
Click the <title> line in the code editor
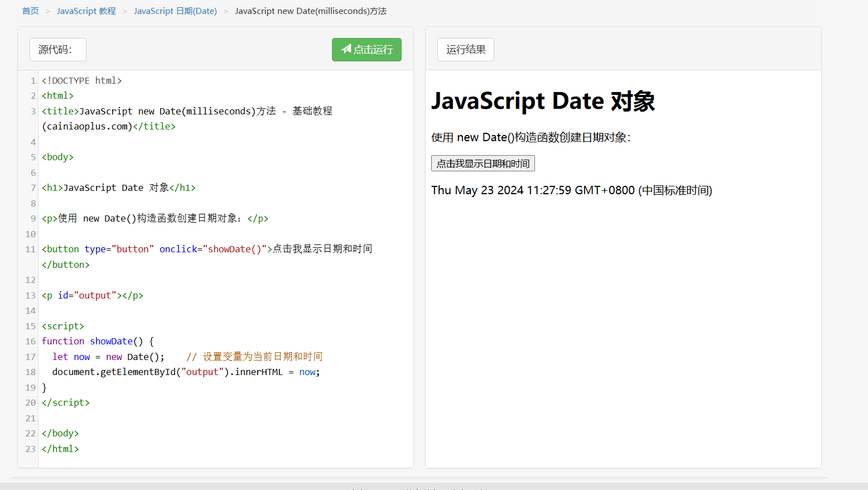coord(187,111)
